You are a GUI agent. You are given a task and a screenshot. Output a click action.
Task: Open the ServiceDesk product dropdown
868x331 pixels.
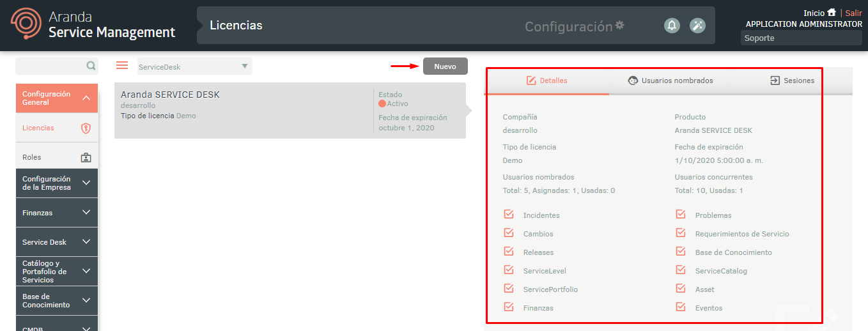click(x=194, y=66)
